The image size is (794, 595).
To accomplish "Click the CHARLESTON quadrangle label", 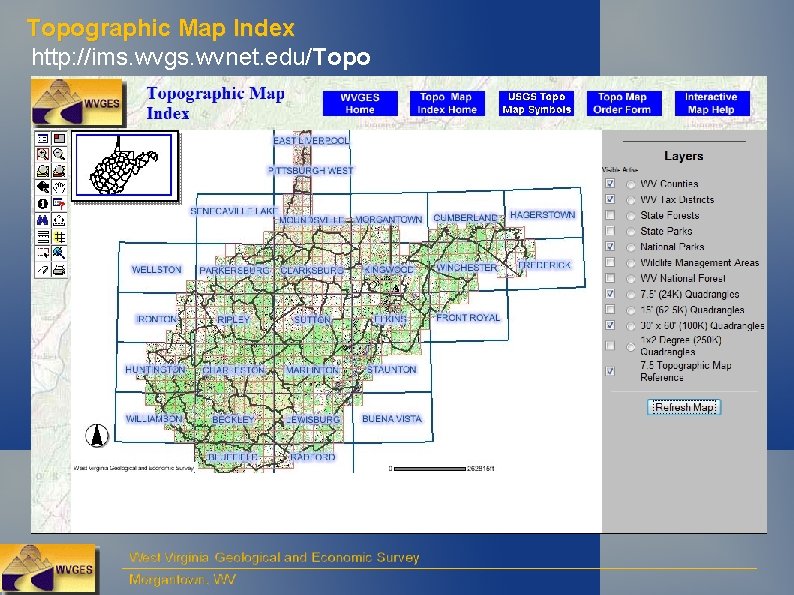I will (x=233, y=370).
